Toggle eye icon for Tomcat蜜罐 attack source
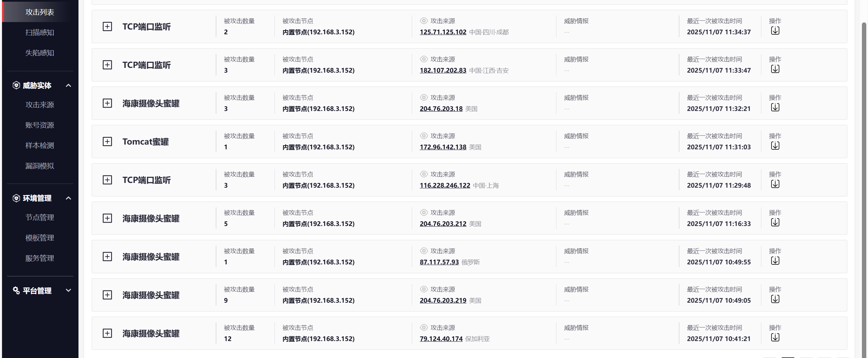868x358 pixels. pyautogui.click(x=424, y=136)
